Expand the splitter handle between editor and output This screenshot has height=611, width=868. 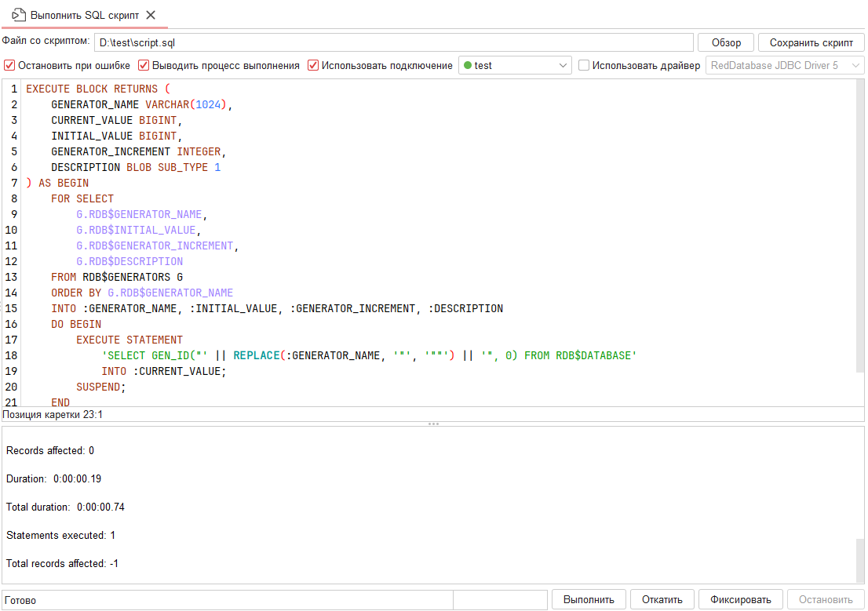pyautogui.click(x=432, y=424)
